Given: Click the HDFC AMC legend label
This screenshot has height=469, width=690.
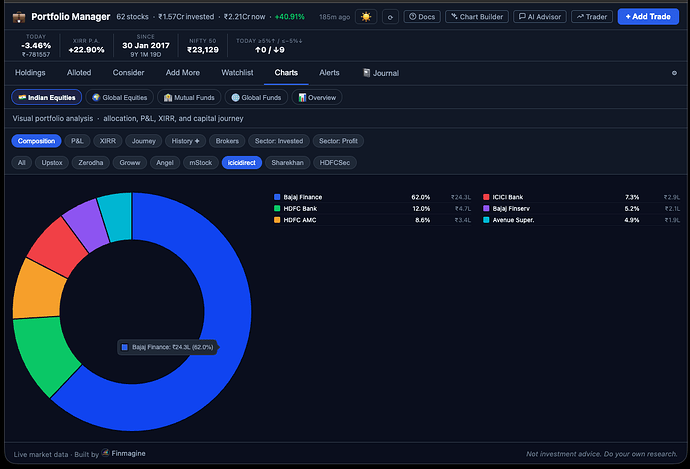Looking at the screenshot, I should coord(300,220).
